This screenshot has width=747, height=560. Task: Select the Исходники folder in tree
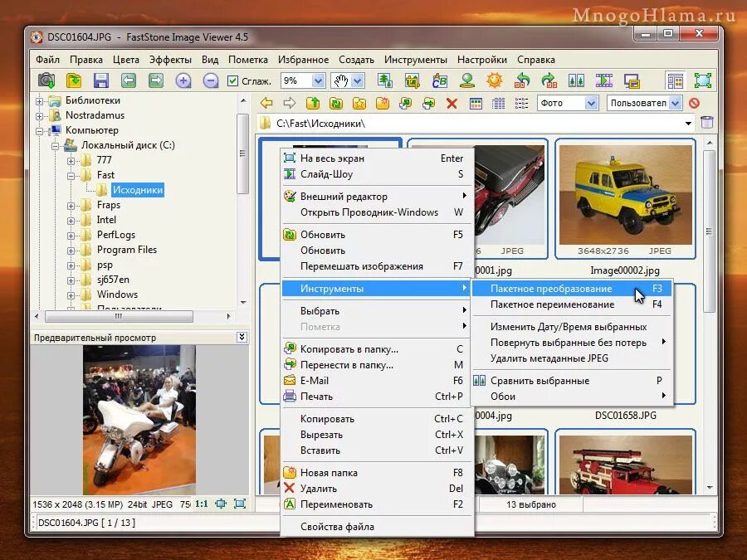click(x=138, y=190)
